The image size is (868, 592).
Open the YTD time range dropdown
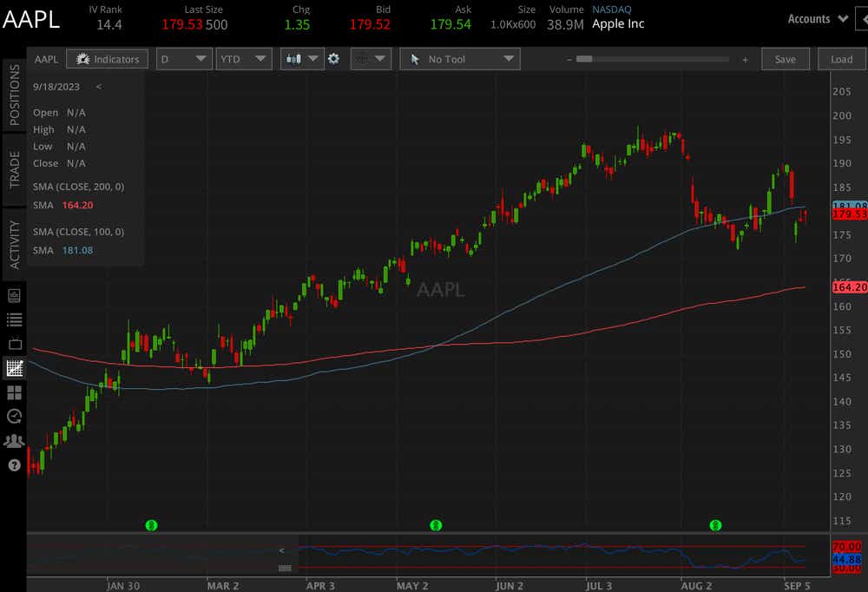(244, 59)
